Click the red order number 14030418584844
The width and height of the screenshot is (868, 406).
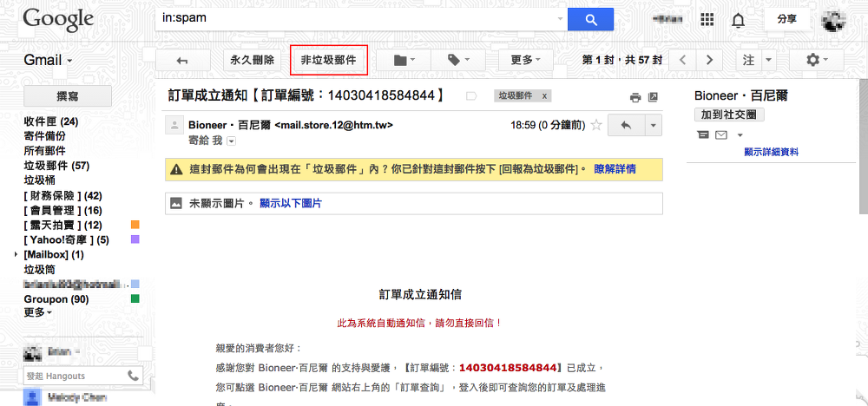(508, 367)
